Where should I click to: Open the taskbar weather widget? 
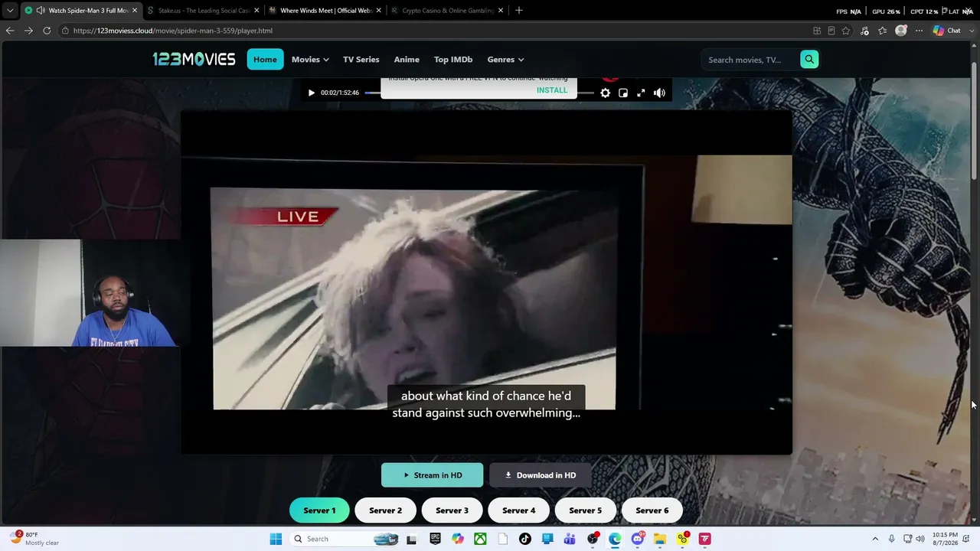click(x=34, y=539)
